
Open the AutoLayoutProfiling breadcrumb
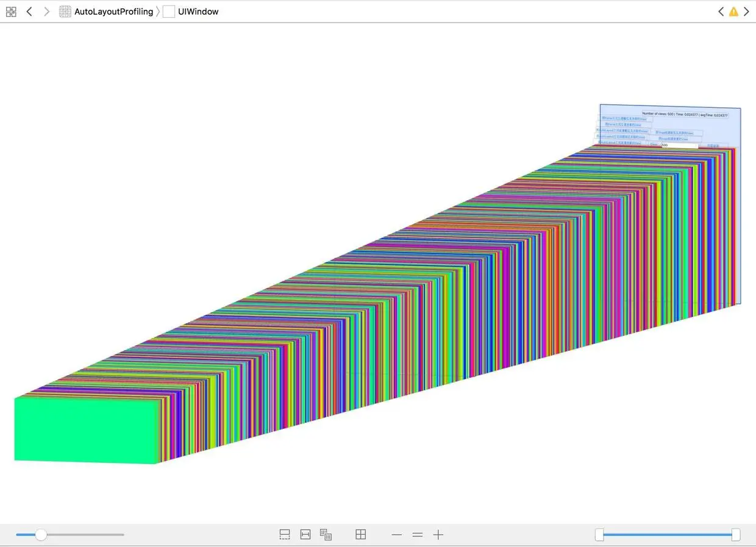click(106, 12)
